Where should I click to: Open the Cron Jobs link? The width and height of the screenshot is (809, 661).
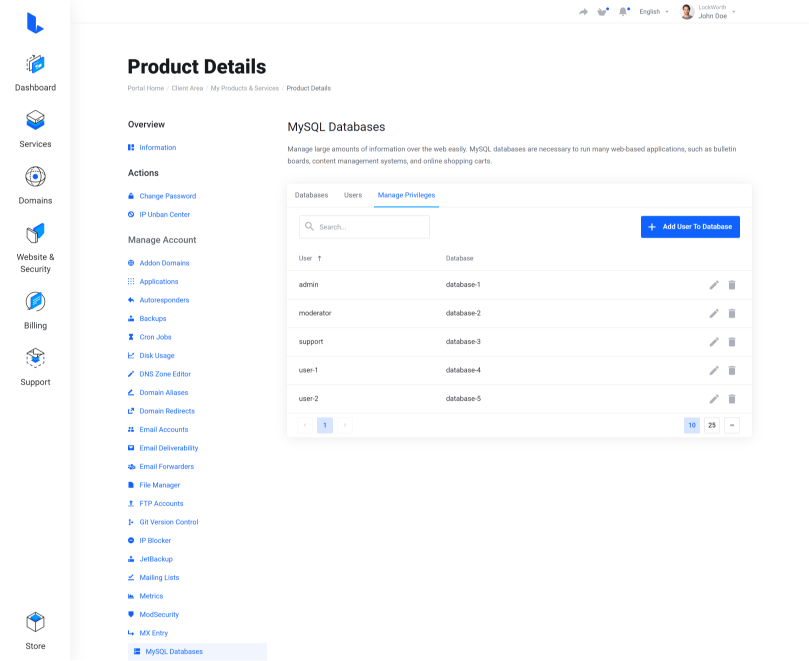tap(155, 337)
